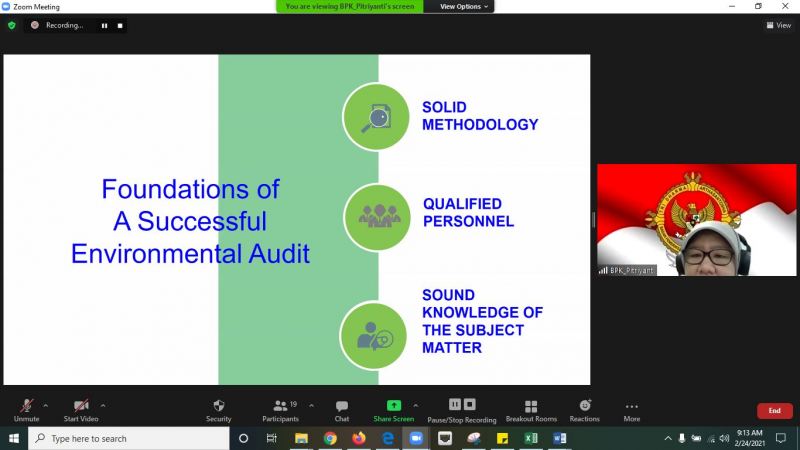The height and width of the screenshot is (450, 800).
Task: Open the Participants panel
Action: tap(281, 410)
